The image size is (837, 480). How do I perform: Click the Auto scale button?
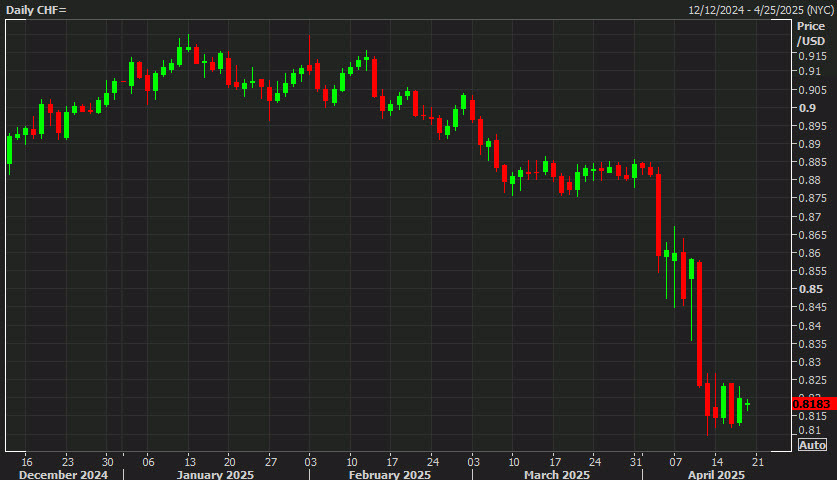click(812, 445)
